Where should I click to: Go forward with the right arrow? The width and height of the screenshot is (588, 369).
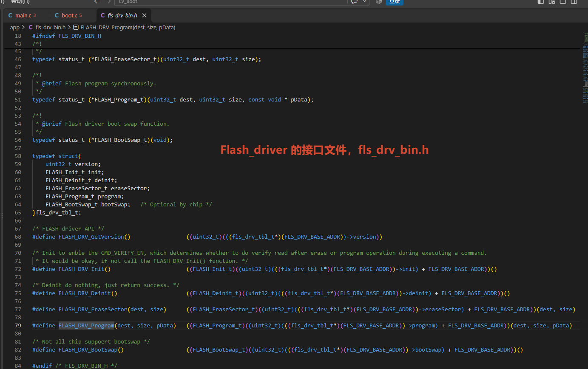pyautogui.click(x=108, y=2)
